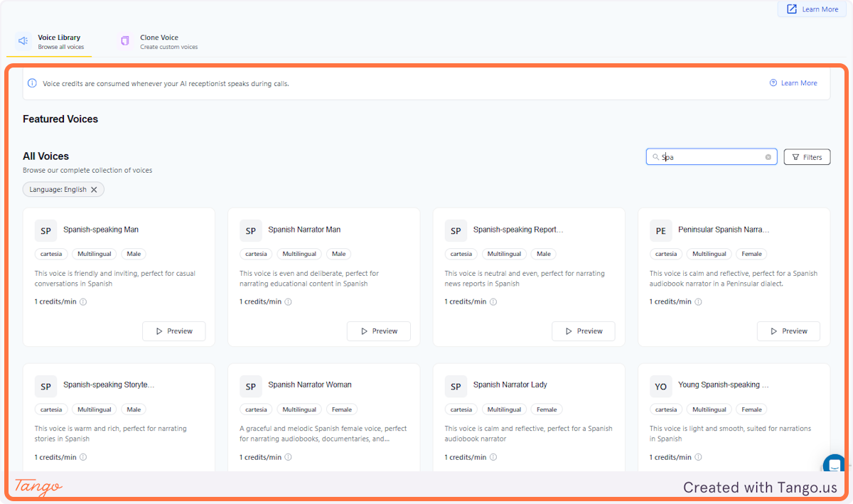Click the SP avatar of Spanish Narrator Lady

(x=456, y=387)
